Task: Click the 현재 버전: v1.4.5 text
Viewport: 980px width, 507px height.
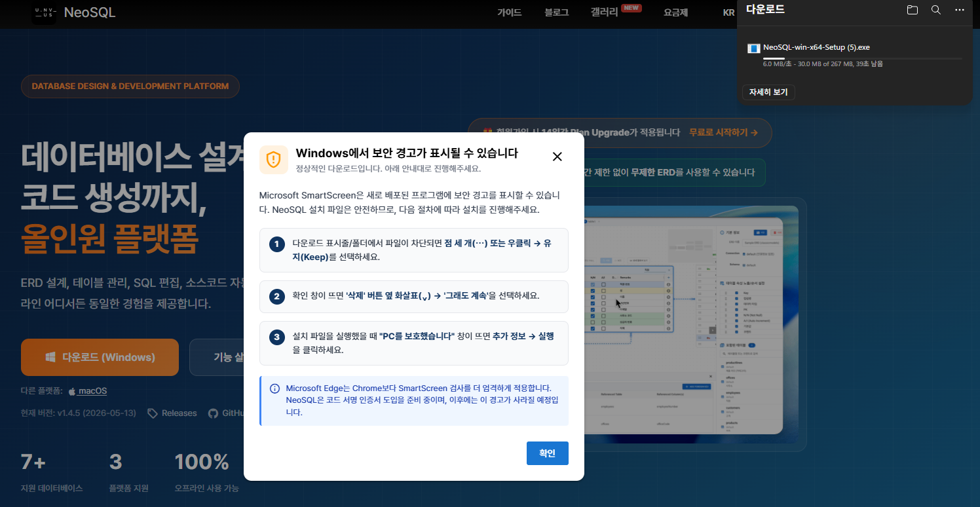Action: click(79, 413)
